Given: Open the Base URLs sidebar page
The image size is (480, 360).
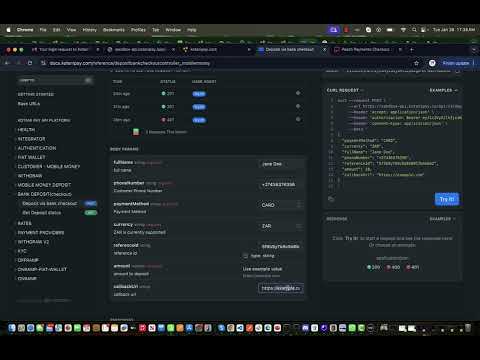Looking at the screenshot, I should pos(29,104).
